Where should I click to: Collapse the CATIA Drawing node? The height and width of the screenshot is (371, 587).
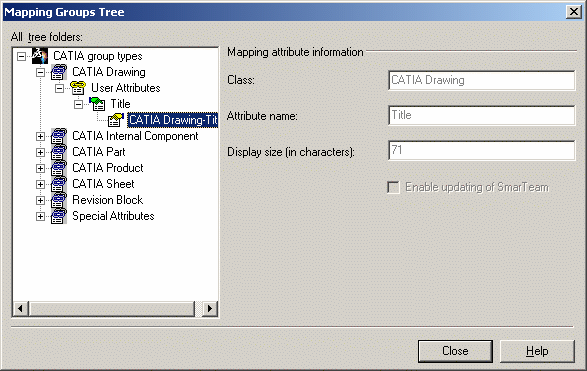pos(40,72)
